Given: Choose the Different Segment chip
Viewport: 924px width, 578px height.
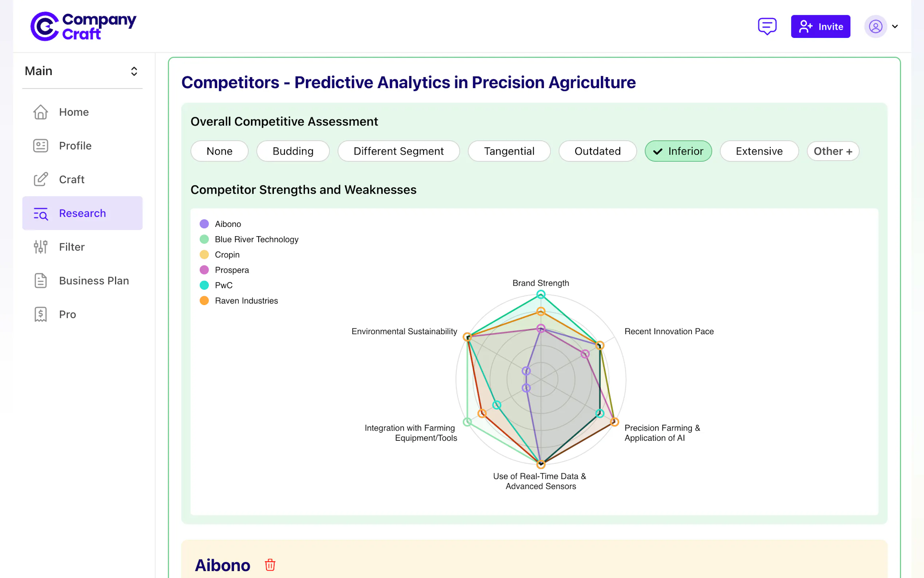Looking at the screenshot, I should [x=398, y=151].
